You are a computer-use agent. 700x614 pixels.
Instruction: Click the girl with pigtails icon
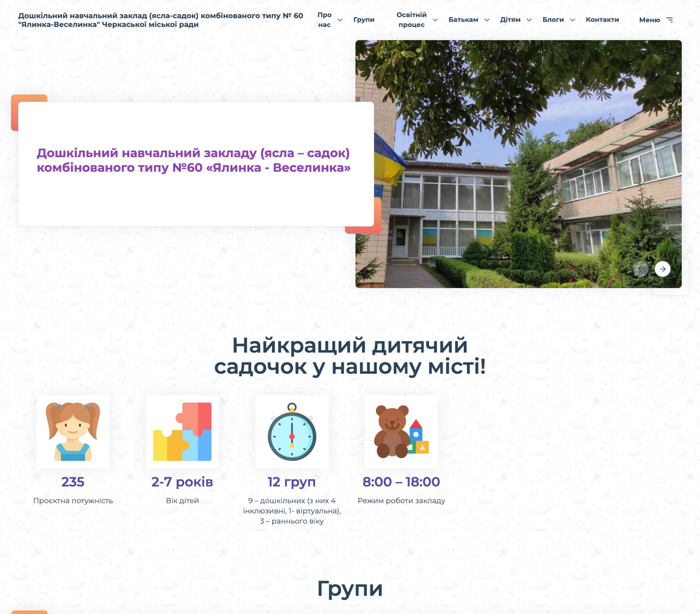pos(73,431)
